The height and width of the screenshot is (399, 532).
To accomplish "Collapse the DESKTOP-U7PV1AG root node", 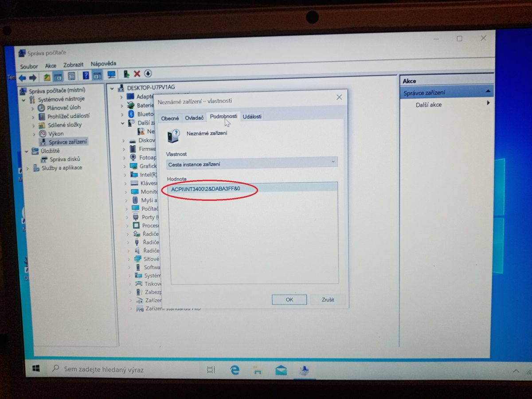I will pyautogui.click(x=112, y=88).
